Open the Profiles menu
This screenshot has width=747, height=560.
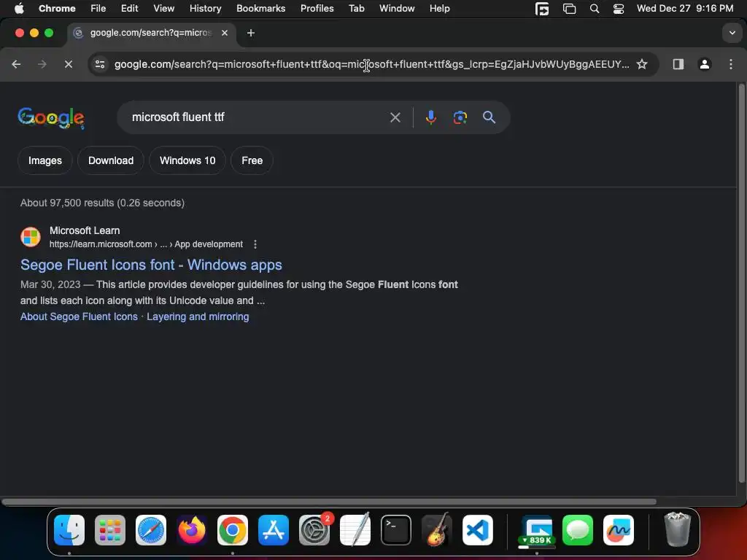click(x=317, y=9)
